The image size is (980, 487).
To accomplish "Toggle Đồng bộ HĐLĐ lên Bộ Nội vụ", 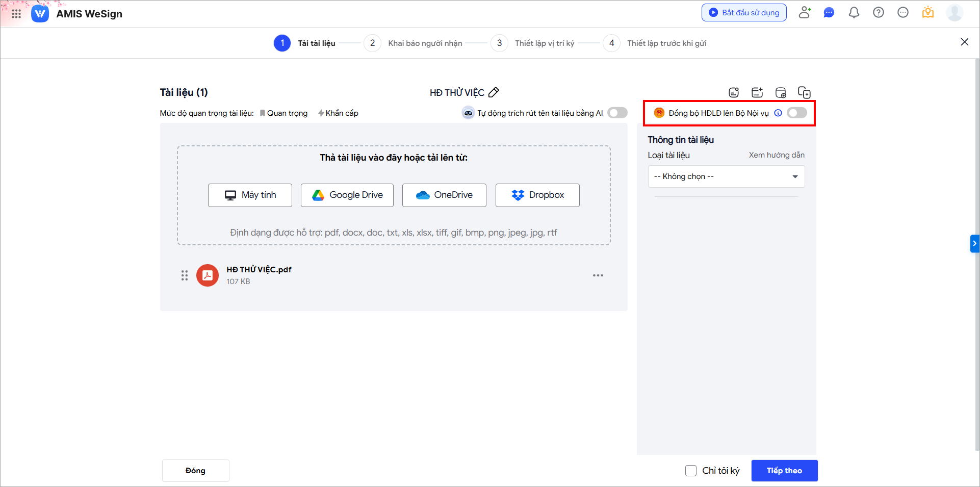I will click(x=796, y=113).
